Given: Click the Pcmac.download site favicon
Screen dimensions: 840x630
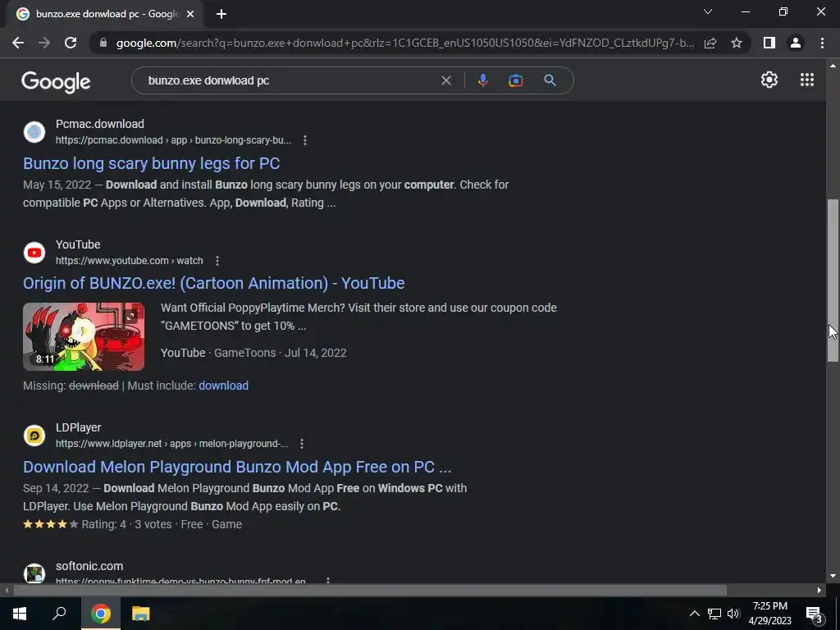Looking at the screenshot, I should 34,132.
